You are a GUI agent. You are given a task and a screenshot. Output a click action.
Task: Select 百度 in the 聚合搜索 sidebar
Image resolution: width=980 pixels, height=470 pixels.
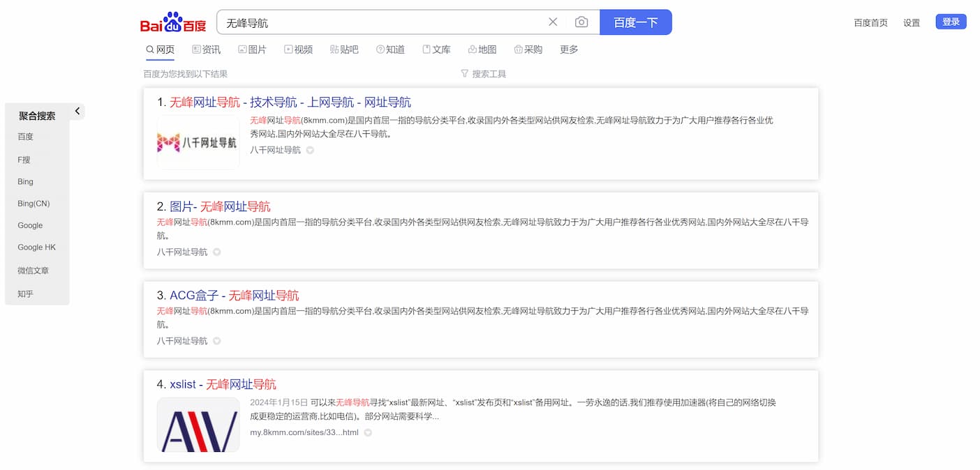[26, 137]
